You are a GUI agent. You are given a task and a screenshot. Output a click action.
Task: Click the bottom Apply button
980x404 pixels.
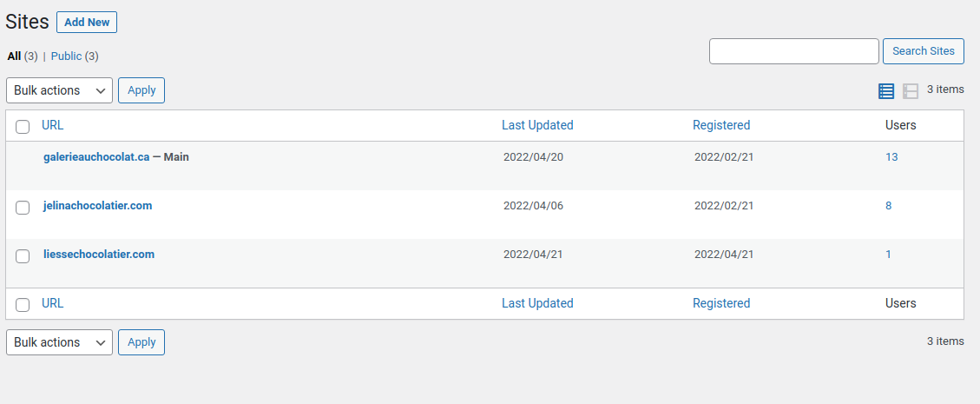(x=141, y=342)
